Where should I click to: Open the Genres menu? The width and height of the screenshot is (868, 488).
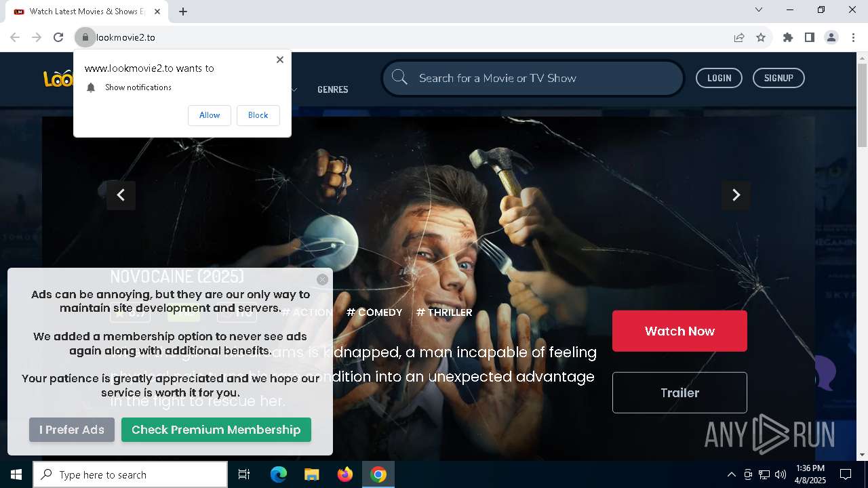coord(332,89)
